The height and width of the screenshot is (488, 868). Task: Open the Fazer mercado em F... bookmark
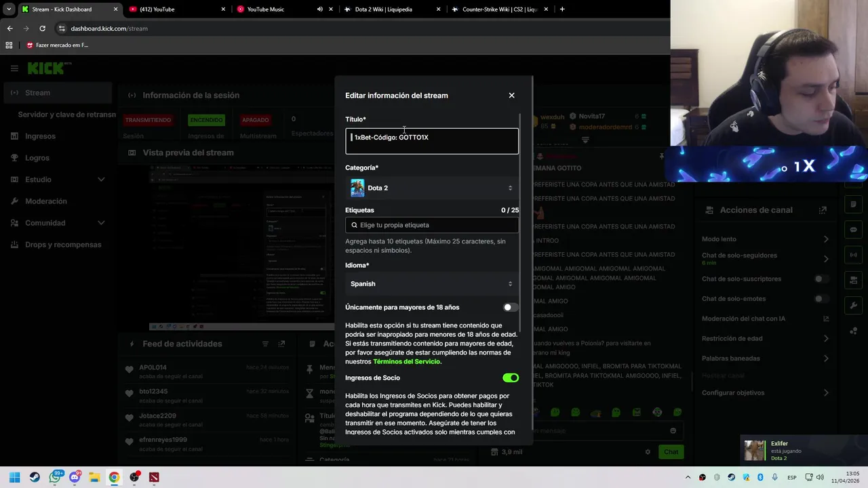click(x=57, y=45)
